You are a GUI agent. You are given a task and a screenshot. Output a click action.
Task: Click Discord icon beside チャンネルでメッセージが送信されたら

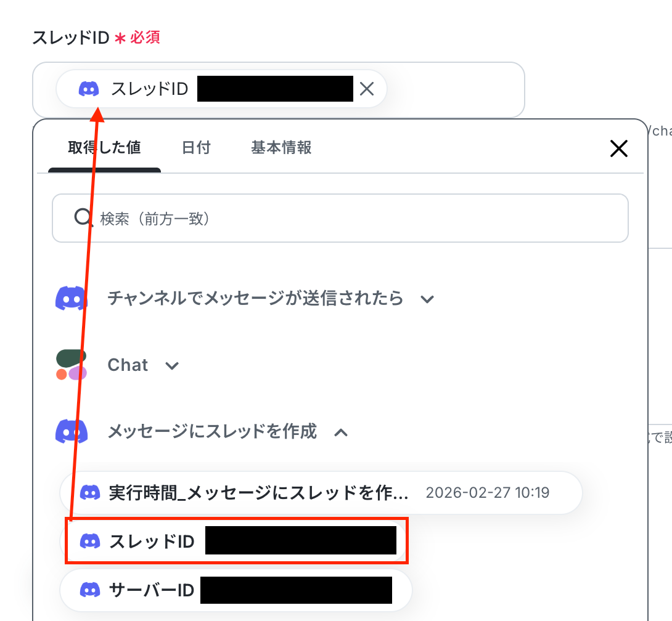click(72, 298)
